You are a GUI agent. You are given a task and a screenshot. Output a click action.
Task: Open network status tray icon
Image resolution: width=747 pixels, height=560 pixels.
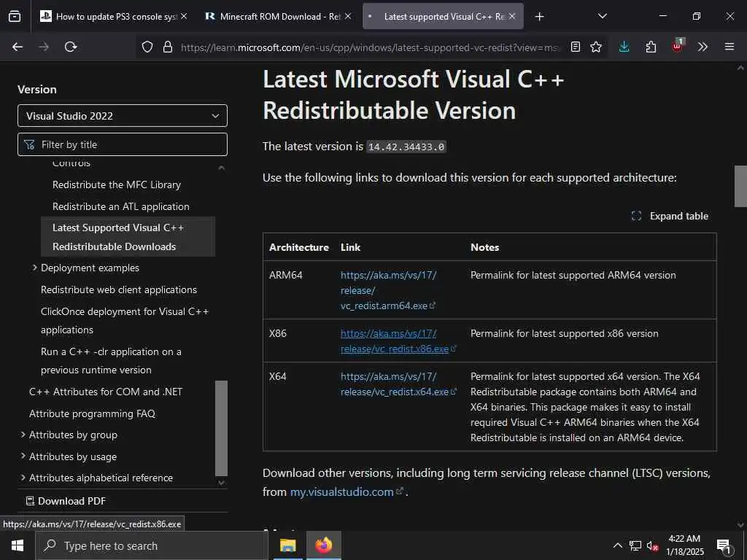(635, 545)
